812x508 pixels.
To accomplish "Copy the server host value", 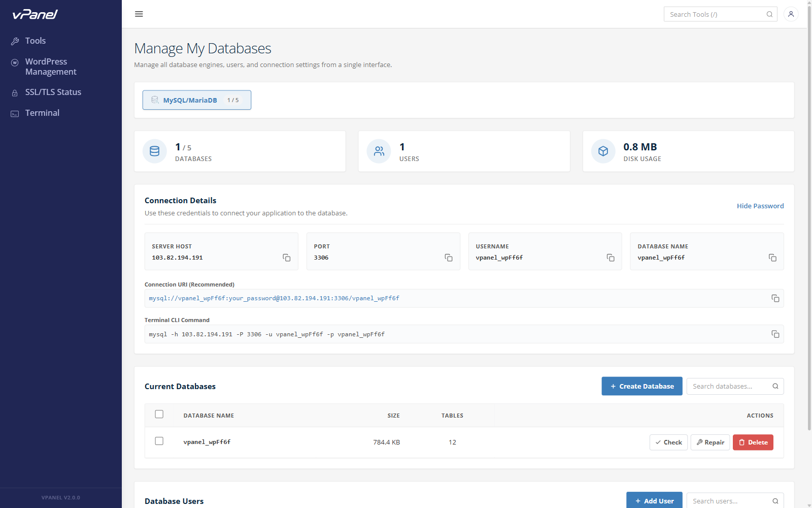I will [287, 258].
